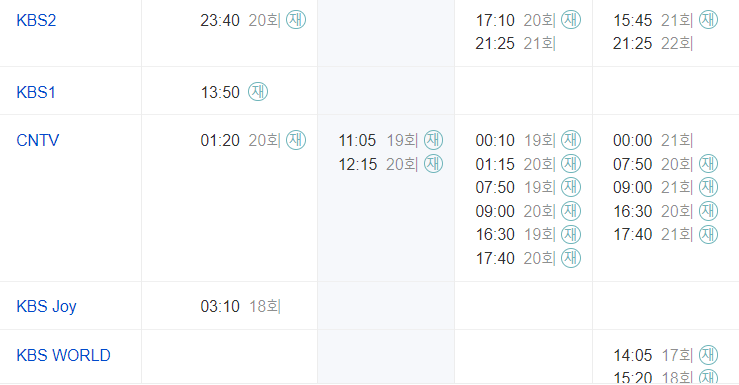Screen dimensions: 739x385
Task: Click rerun icon beside CNTV 01:20 episode 20
Action: (296, 140)
